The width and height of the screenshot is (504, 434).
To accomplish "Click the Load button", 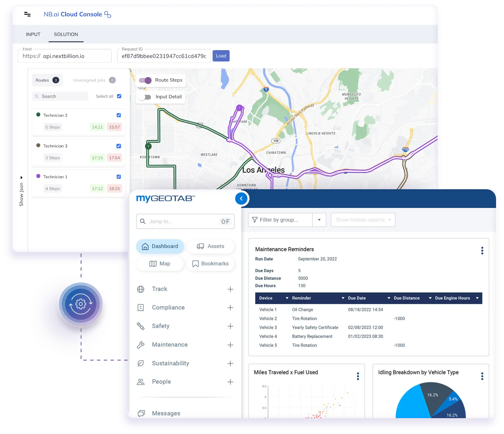I will pyautogui.click(x=221, y=56).
